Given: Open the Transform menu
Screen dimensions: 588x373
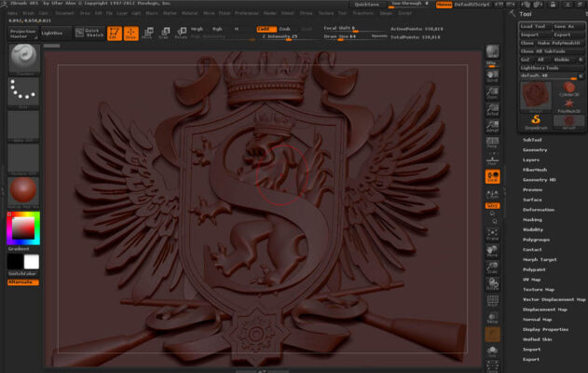Looking at the screenshot, I should pyautogui.click(x=363, y=13).
